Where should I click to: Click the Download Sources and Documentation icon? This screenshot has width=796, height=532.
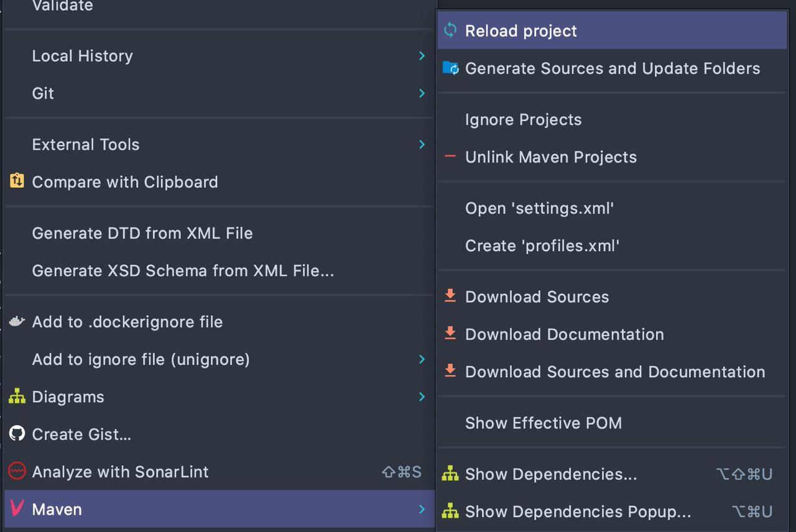pyautogui.click(x=450, y=371)
